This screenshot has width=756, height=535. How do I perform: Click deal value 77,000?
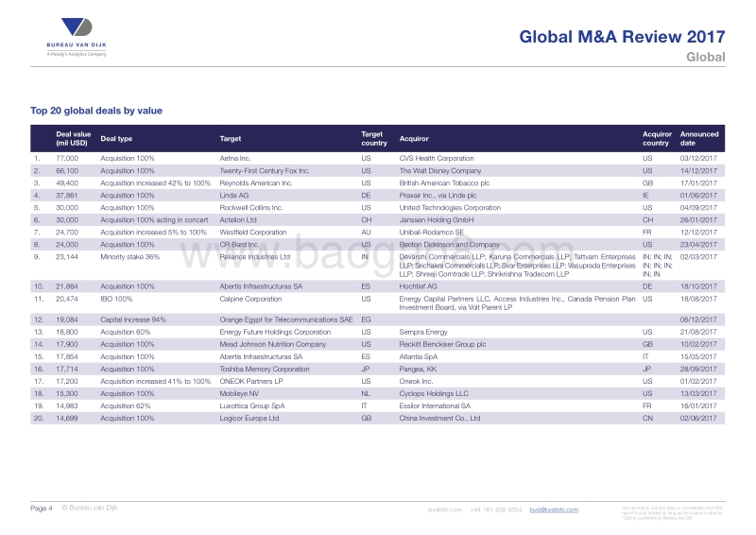[x=67, y=158]
